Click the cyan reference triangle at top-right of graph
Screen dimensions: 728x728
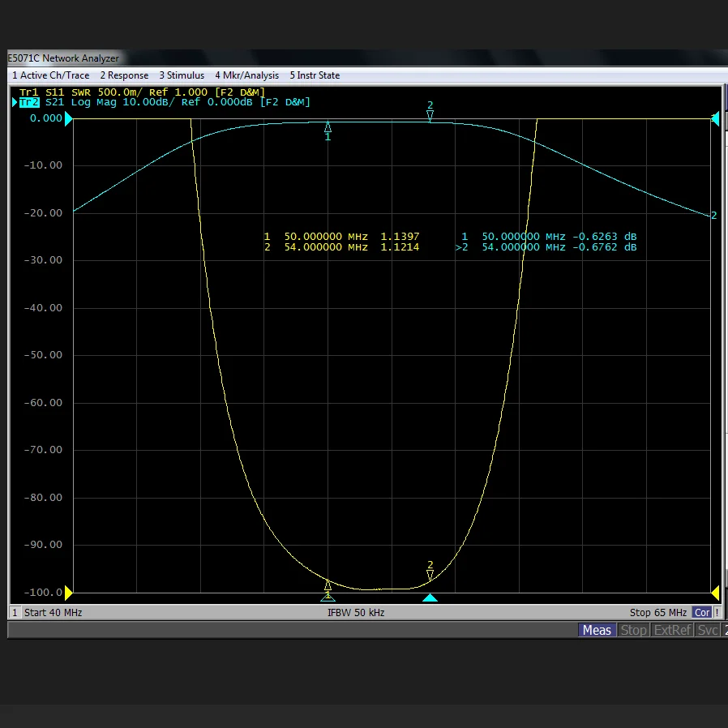(x=715, y=119)
